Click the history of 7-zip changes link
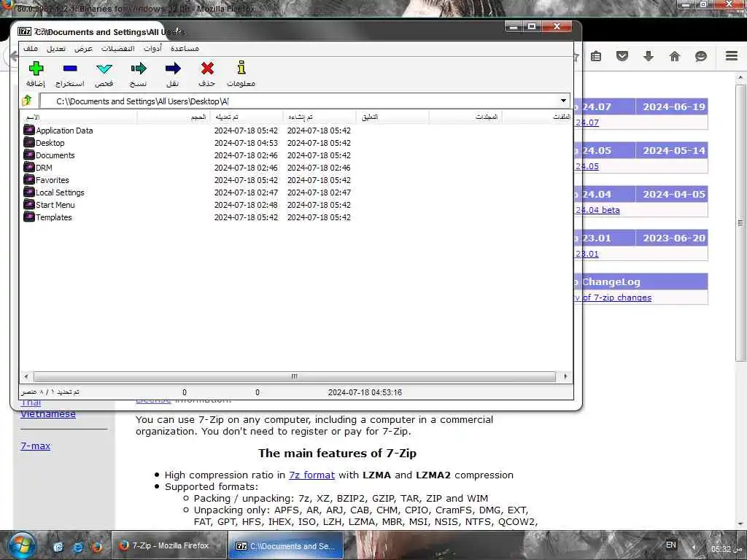The image size is (747, 560). coord(613,297)
